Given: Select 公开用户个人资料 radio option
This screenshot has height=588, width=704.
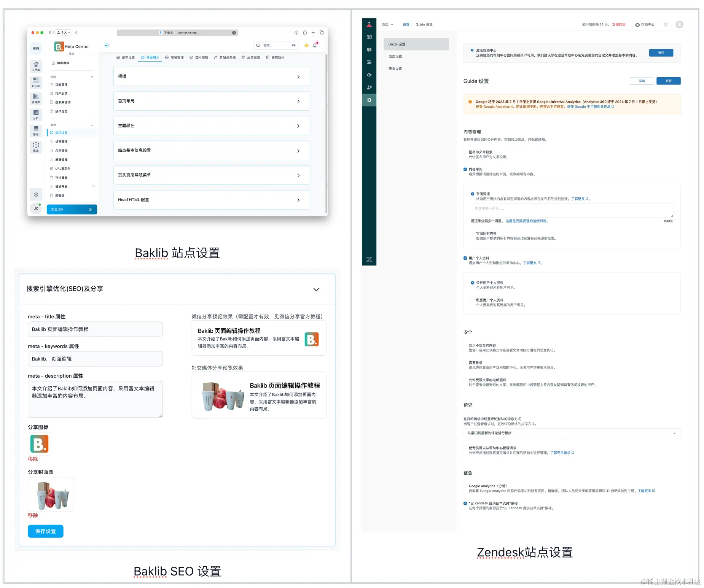Looking at the screenshot, I should point(473,283).
